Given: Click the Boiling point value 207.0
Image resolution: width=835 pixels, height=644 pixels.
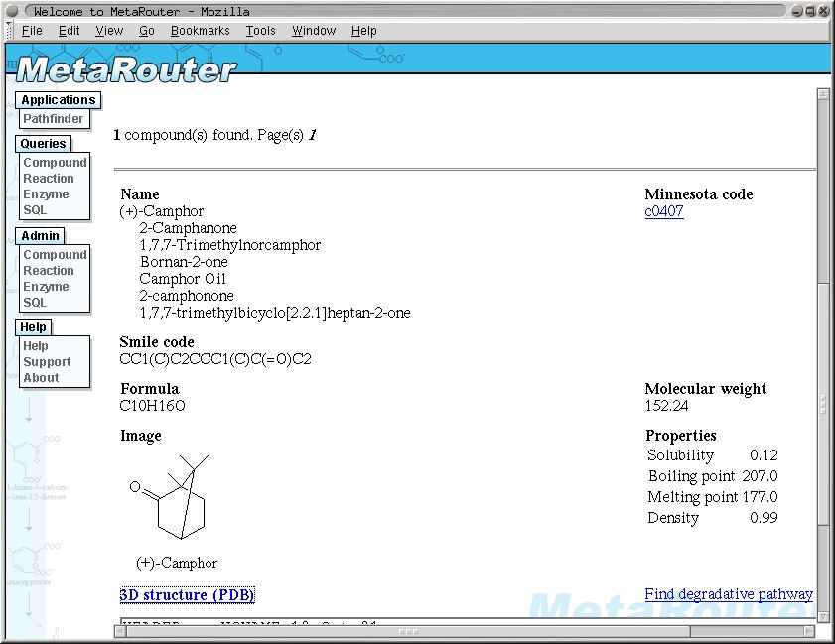Looking at the screenshot, I should pyautogui.click(x=760, y=476).
